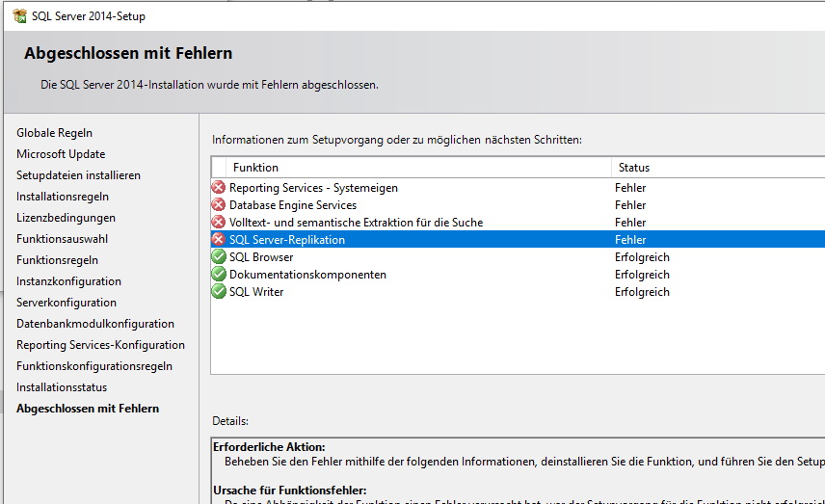Viewport: 825px width, 504px height.
Task: Click Lizenzbedingungen step in sidebar
Action: click(66, 218)
